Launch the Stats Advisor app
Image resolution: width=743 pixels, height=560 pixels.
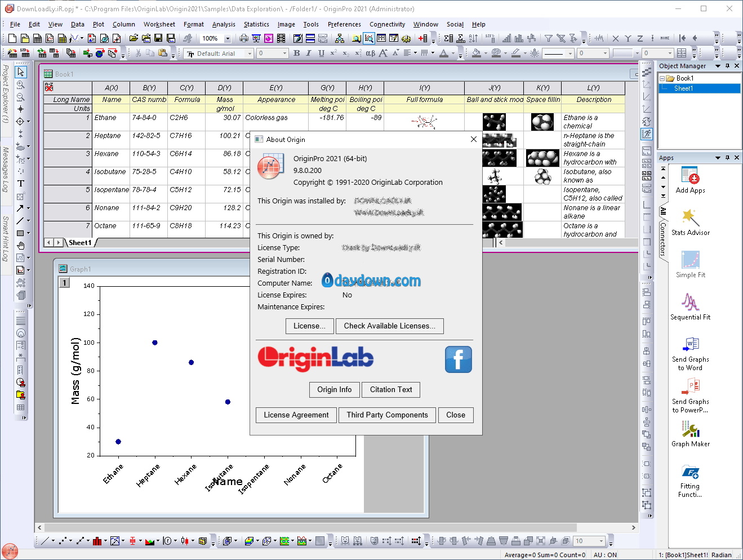point(690,223)
